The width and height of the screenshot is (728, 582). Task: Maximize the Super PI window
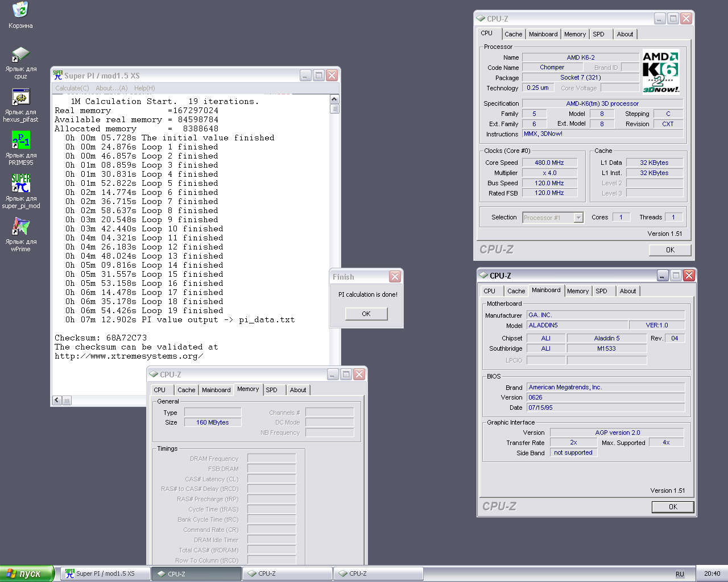(318, 75)
